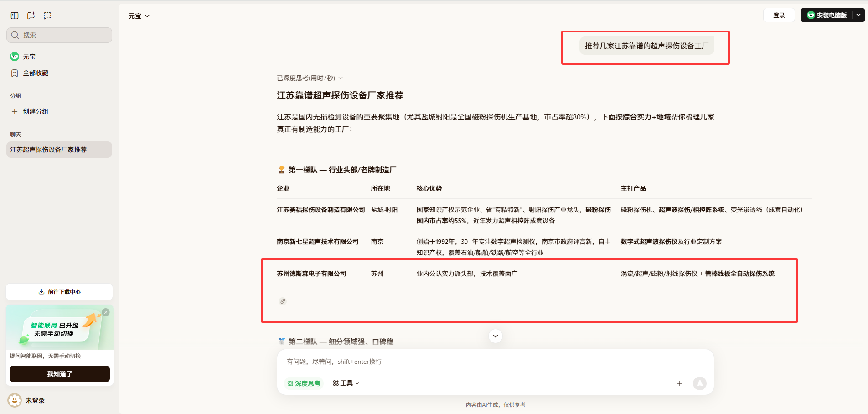Screen dimensions: 868x414
Task: Open 全部收藏 in the sidebar
Action: point(59,73)
